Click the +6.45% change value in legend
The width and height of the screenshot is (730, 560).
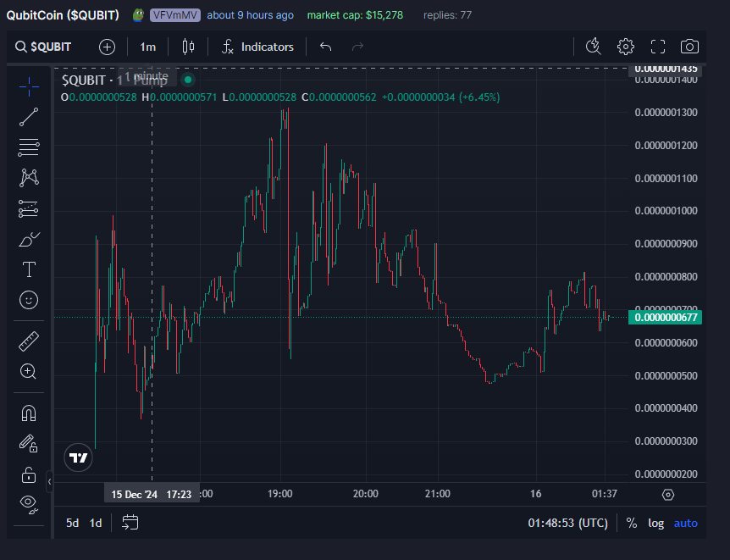tap(479, 97)
